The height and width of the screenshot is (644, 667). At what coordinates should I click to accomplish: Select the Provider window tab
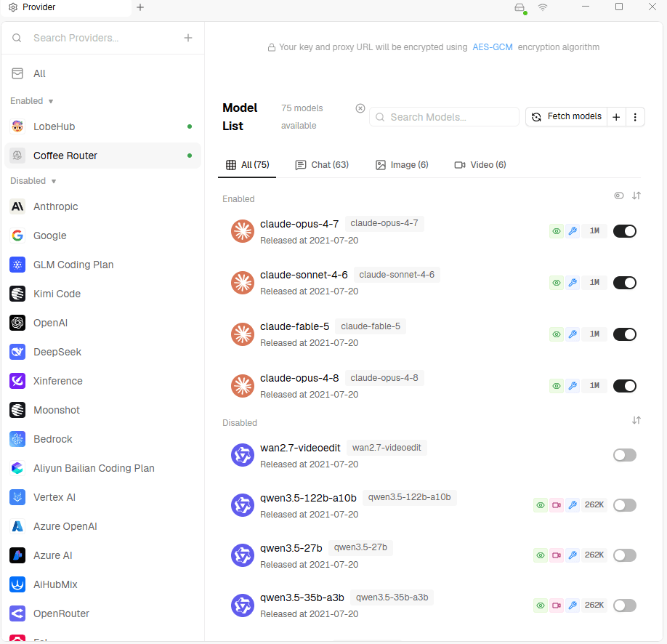coord(66,7)
